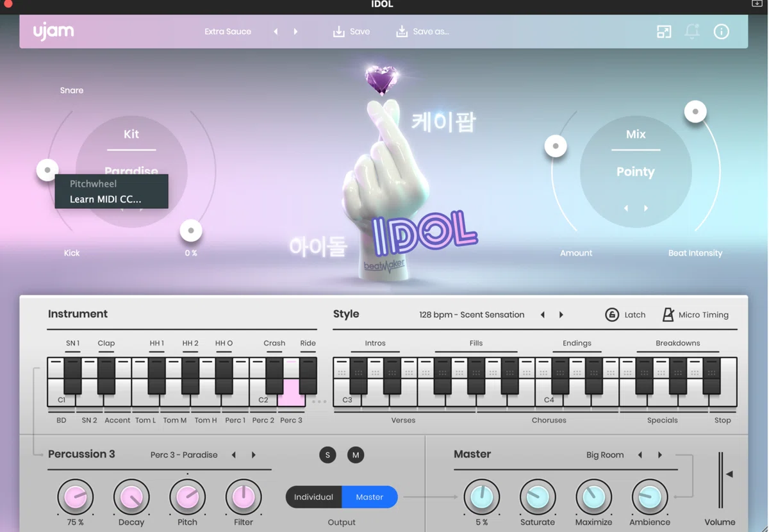Play the highlighted pink Perc 3 key
This screenshot has width=769, height=532.
point(292,392)
